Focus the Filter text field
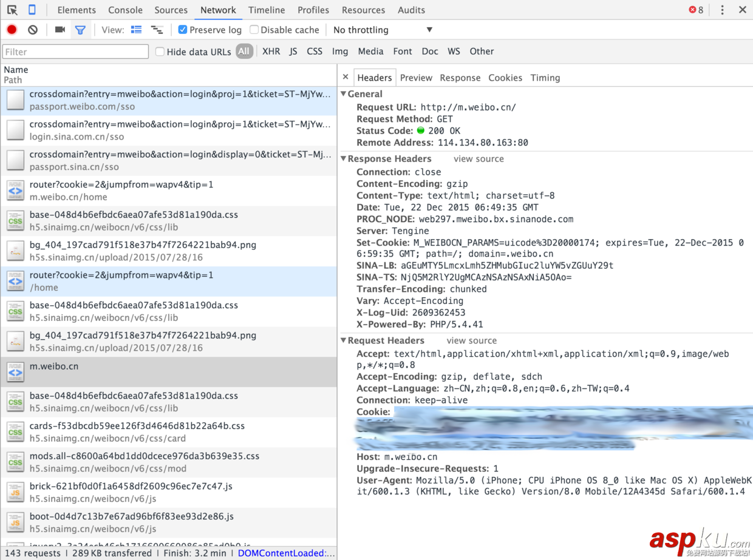The width and height of the screenshot is (753, 560). coord(76,52)
